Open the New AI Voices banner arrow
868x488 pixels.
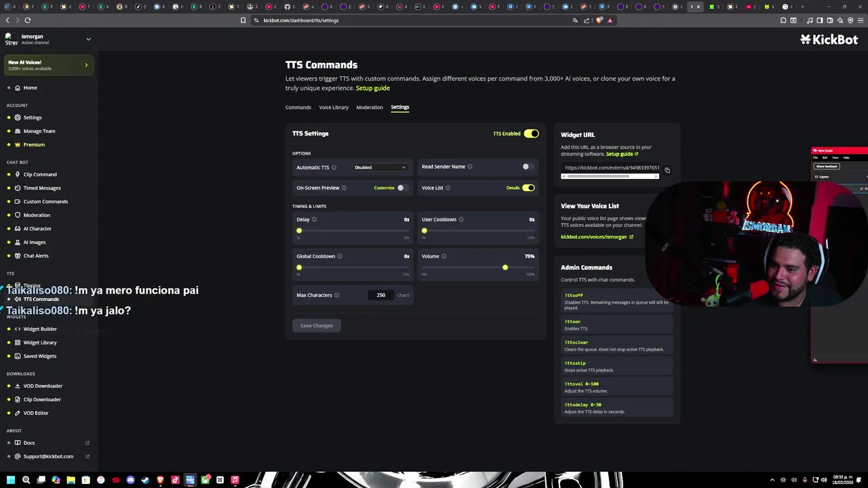[86, 65]
